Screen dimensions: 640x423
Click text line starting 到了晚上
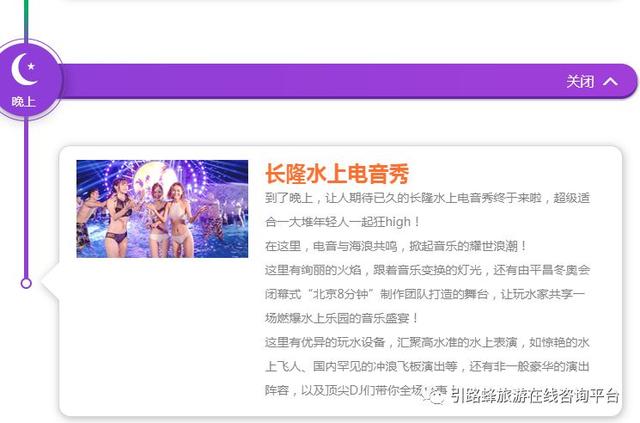coord(427,198)
